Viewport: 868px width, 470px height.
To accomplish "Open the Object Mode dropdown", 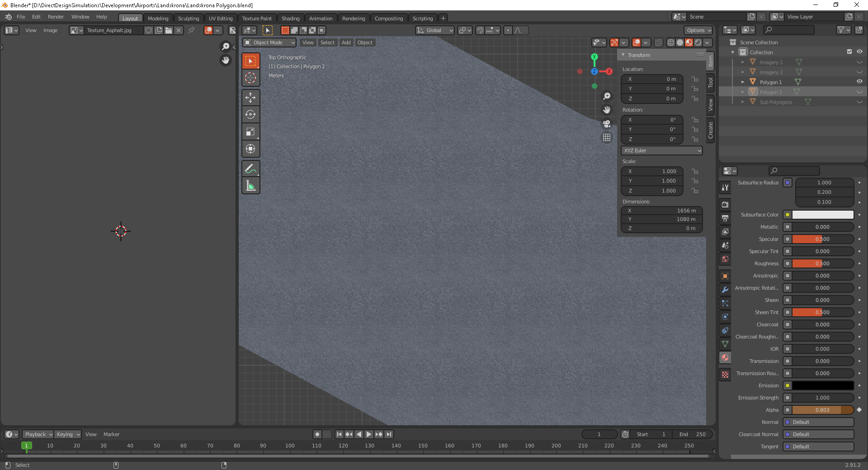I will point(269,42).
